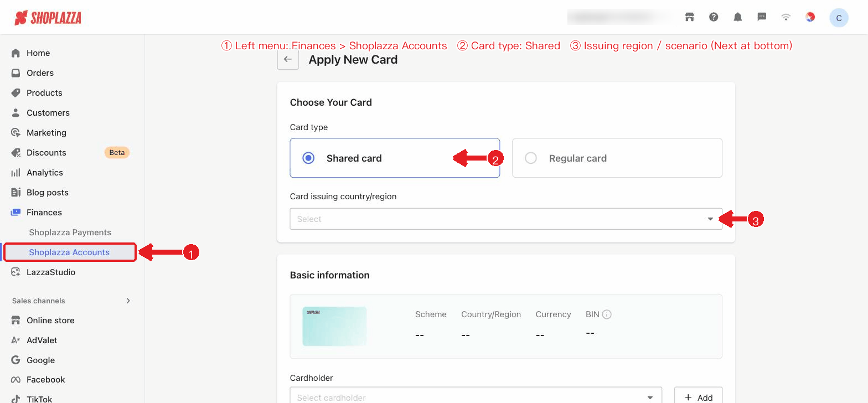
Task: Open the chat messages icon
Action: (x=762, y=17)
